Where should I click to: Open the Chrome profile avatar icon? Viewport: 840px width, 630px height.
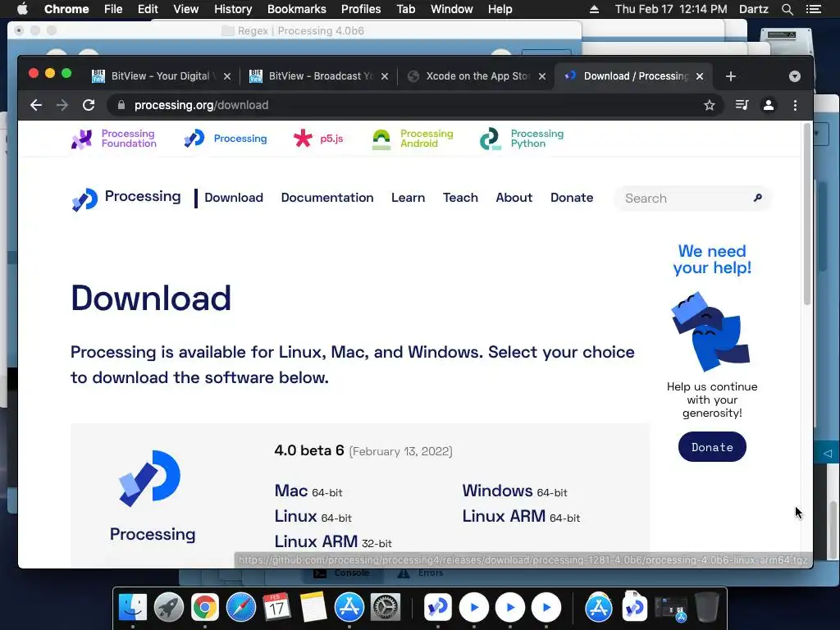coord(768,105)
